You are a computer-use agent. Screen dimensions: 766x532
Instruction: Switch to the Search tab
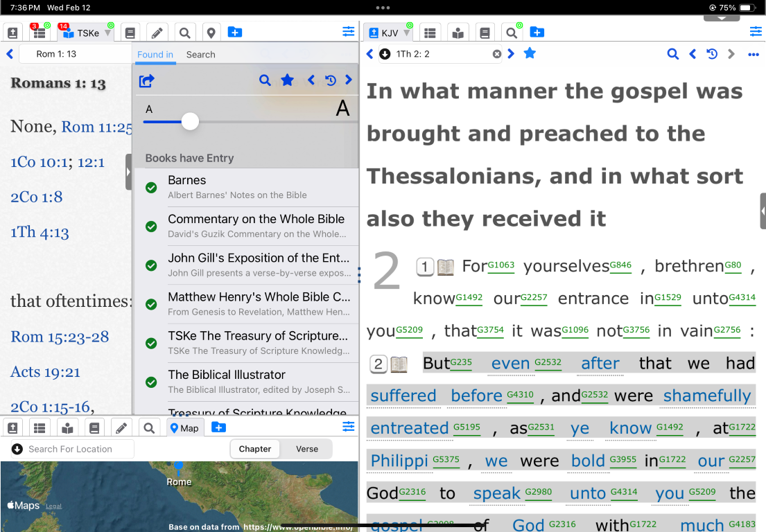tap(200, 55)
